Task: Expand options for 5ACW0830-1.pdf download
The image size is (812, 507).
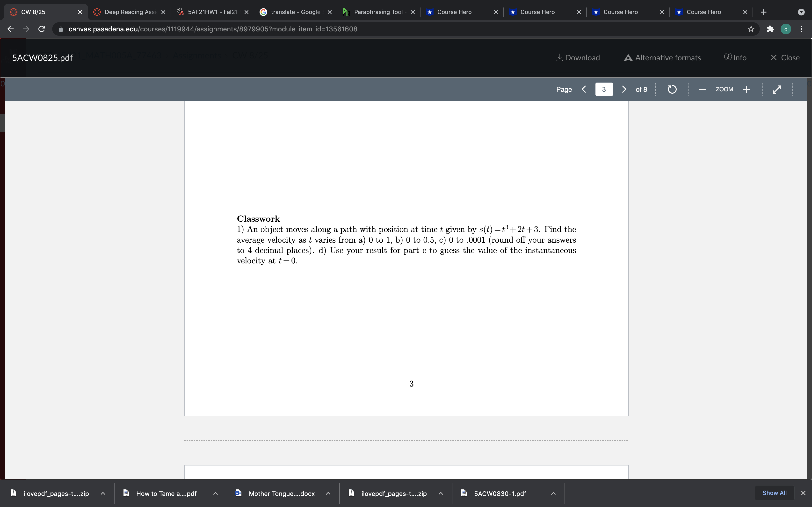Action: click(554, 493)
